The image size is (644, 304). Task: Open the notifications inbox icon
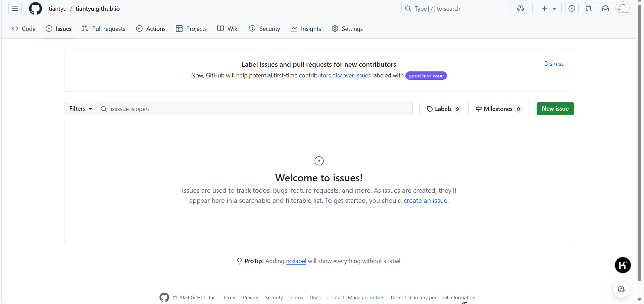(x=605, y=8)
